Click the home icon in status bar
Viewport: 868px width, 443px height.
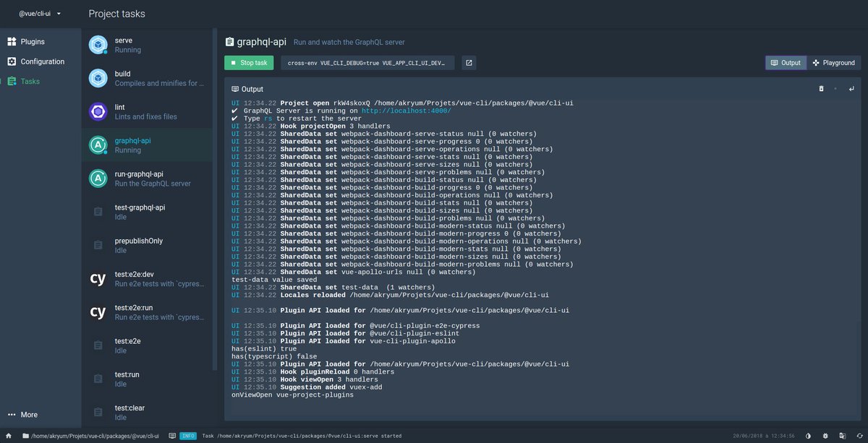[x=9, y=436]
